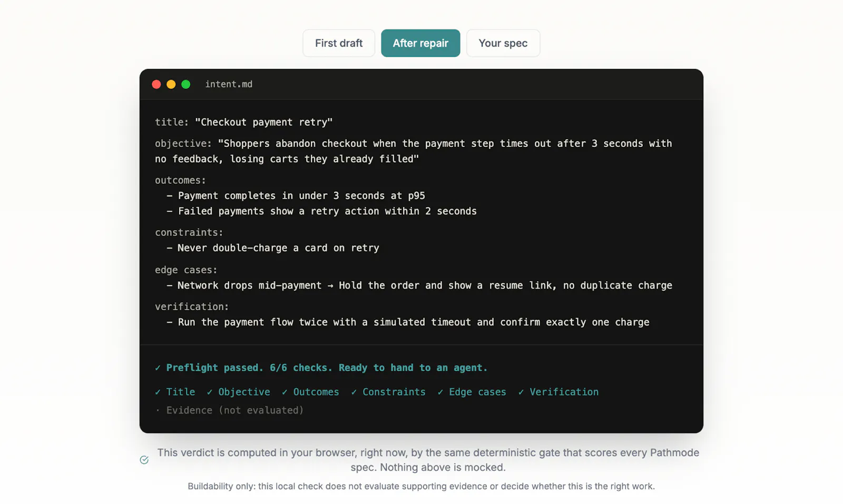Click the Edge cases check item

tap(472, 392)
